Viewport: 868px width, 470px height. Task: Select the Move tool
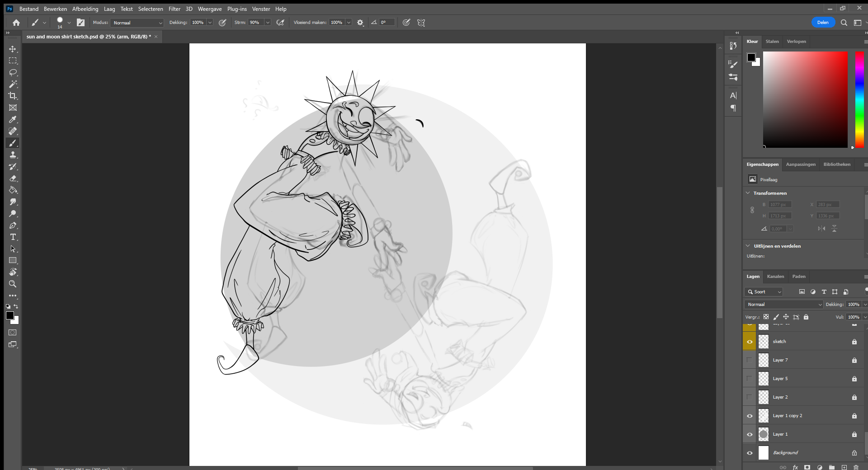click(x=13, y=49)
